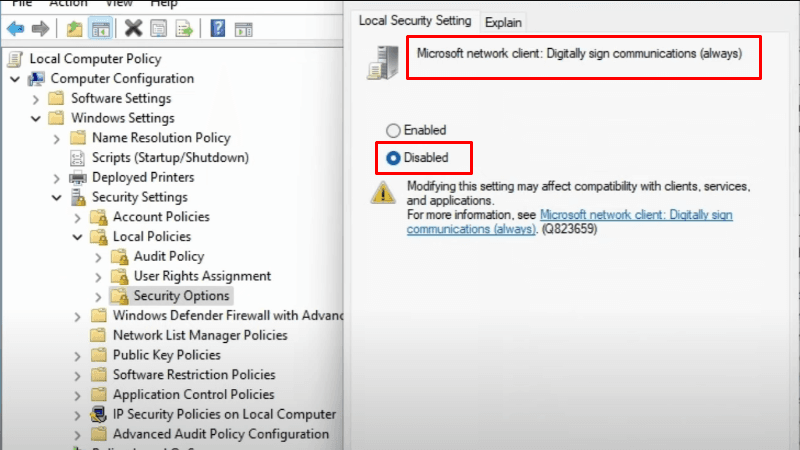Switch to the Explain tab
This screenshot has width=800, height=450.
click(503, 21)
